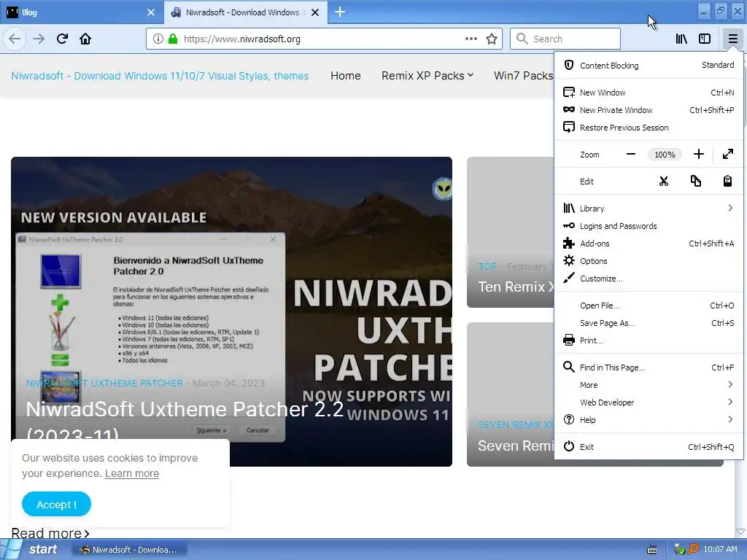The width and height of the screenshot is (747, 560).
Task: Open Logins and Passwords
Action: tap(649, 226)
